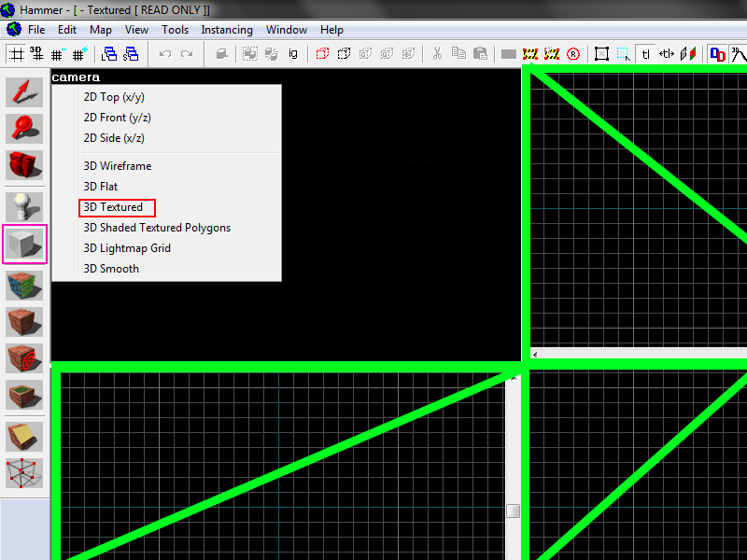747x560 pixels.
Task: Toggle auto-selection cyan dashed box icon
Action: 623,54
